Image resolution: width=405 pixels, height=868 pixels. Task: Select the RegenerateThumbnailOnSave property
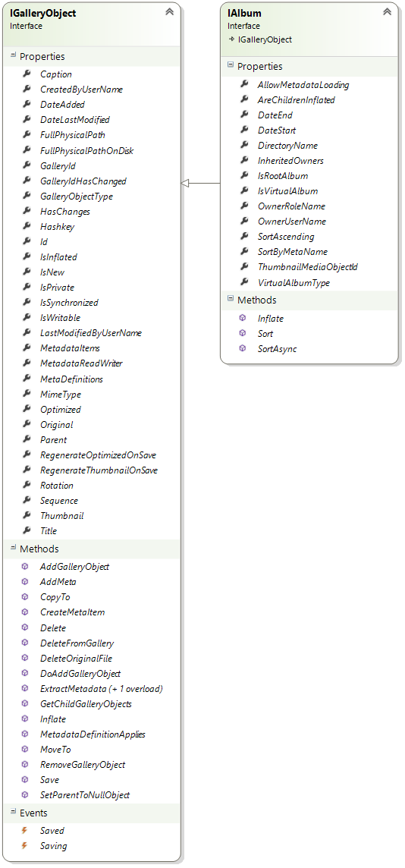pos(99,470)
